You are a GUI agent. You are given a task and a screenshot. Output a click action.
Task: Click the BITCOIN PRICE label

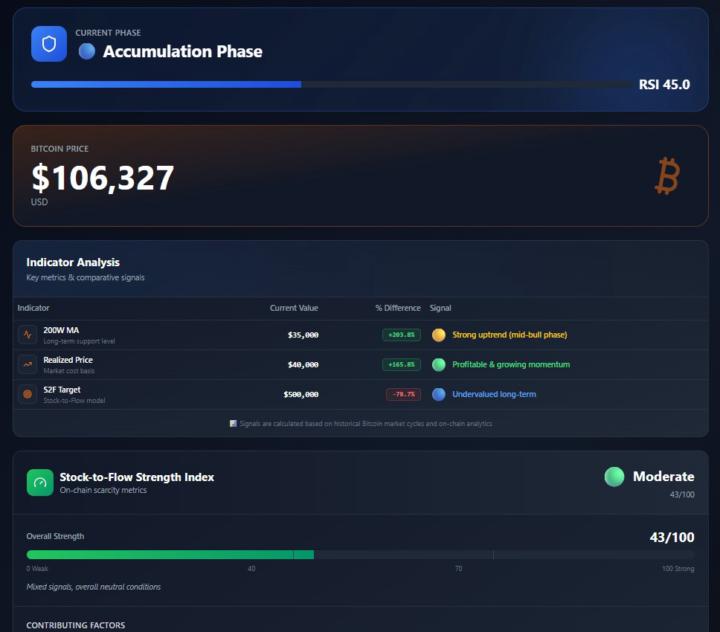60,149
